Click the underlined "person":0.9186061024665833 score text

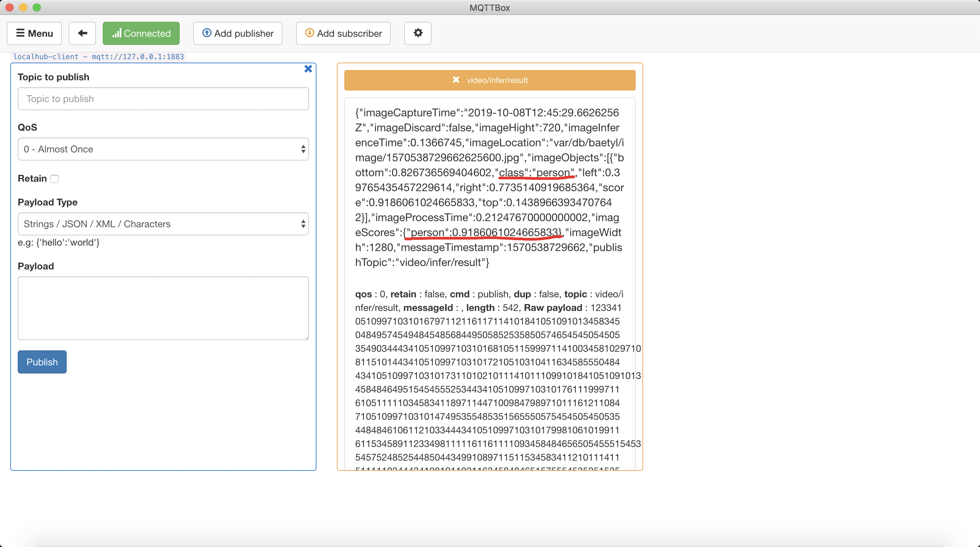pos(483,232)
